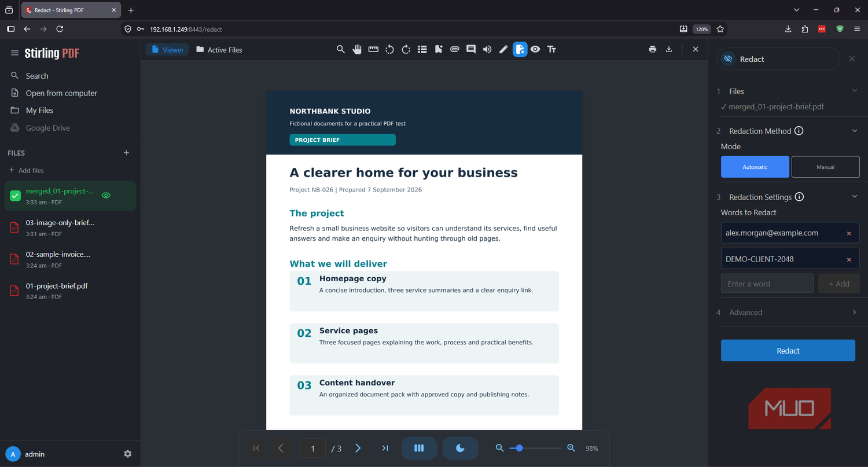Image resolution: width=868 pixels, height=467 pixels.
Task: Open settings gear next to admin
Action: coord(128,454)
